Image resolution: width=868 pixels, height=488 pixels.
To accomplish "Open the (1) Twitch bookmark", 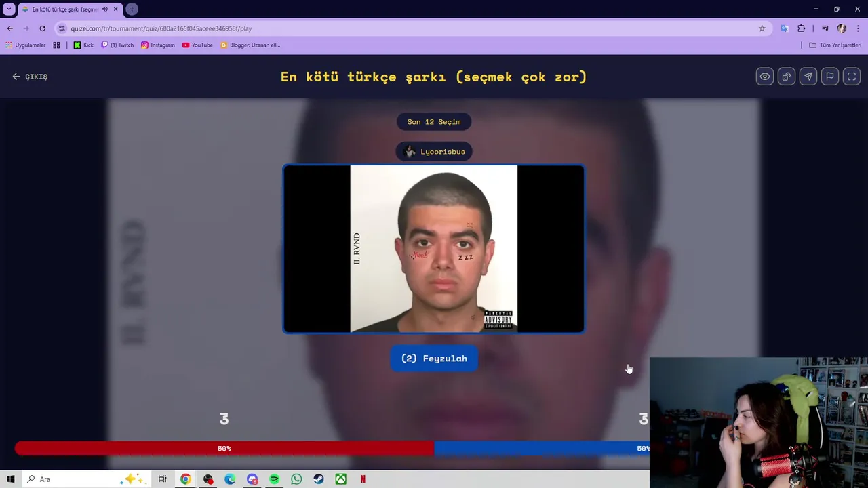I will (x=117, y=45).
